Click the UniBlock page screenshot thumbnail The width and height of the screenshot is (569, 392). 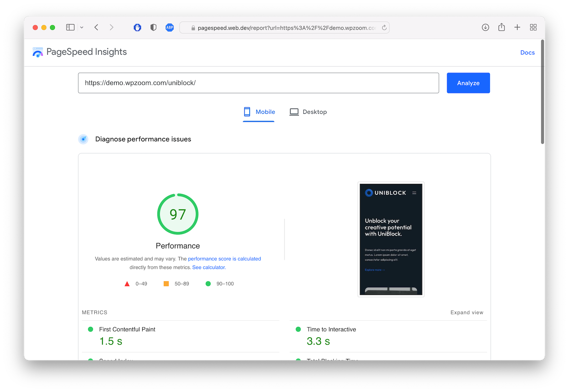pyautogui.click(x=391, y=239)
